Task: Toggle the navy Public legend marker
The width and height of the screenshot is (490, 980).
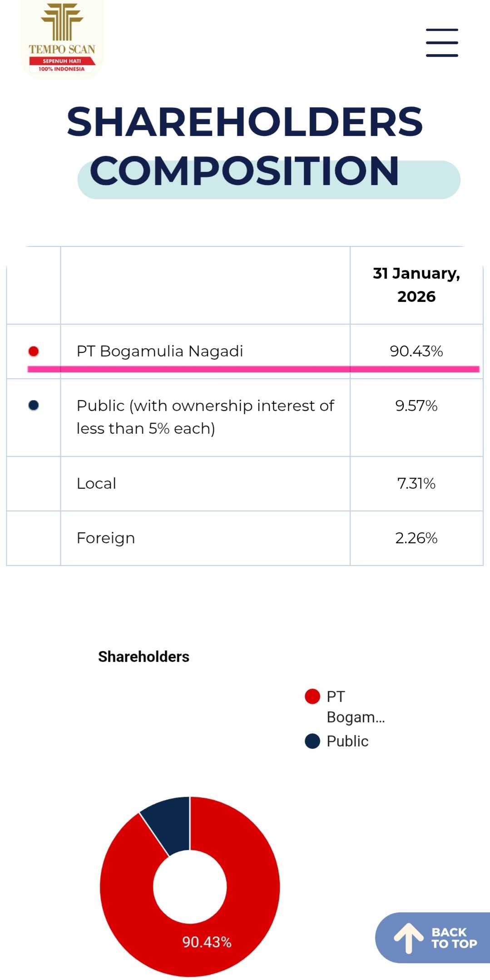Action: pos(312,741)
